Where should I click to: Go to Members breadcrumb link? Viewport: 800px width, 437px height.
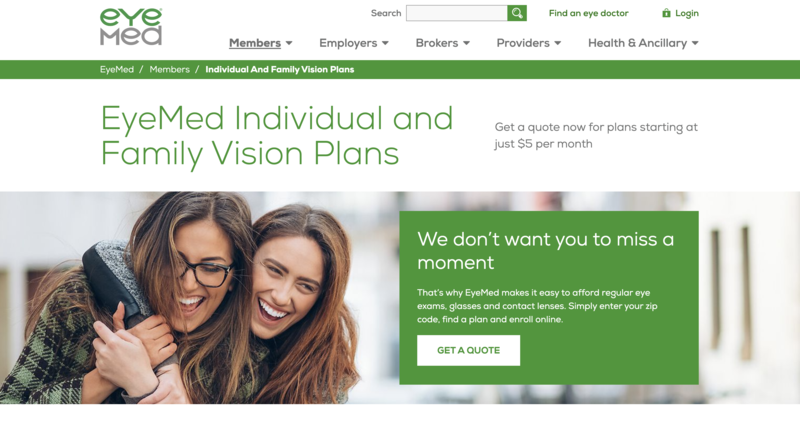[x=169, y=69]
